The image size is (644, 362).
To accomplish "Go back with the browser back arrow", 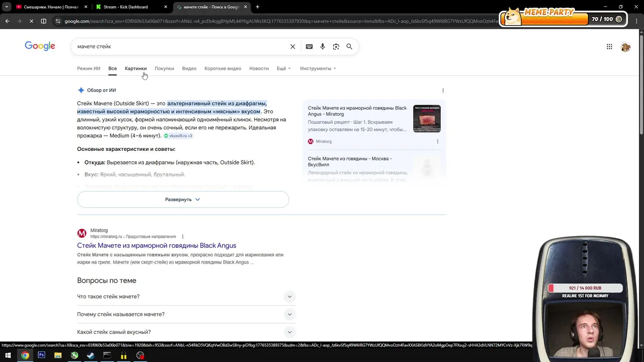I will [7, 21].
